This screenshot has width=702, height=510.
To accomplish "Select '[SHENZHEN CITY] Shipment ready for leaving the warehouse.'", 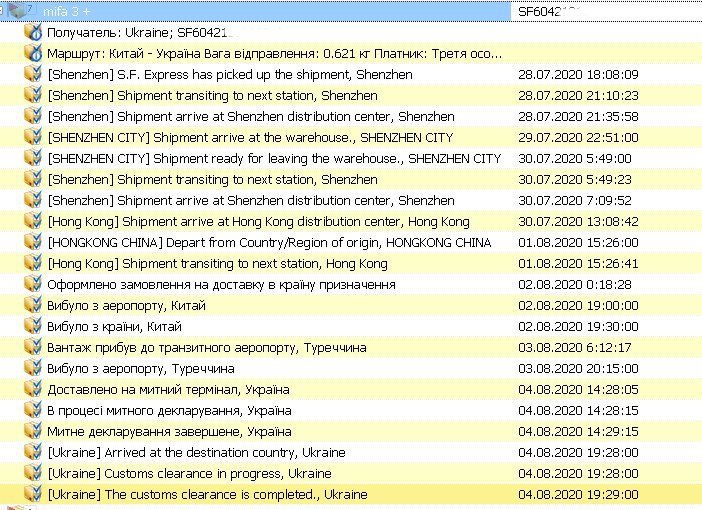I will [x=274, y=159].
